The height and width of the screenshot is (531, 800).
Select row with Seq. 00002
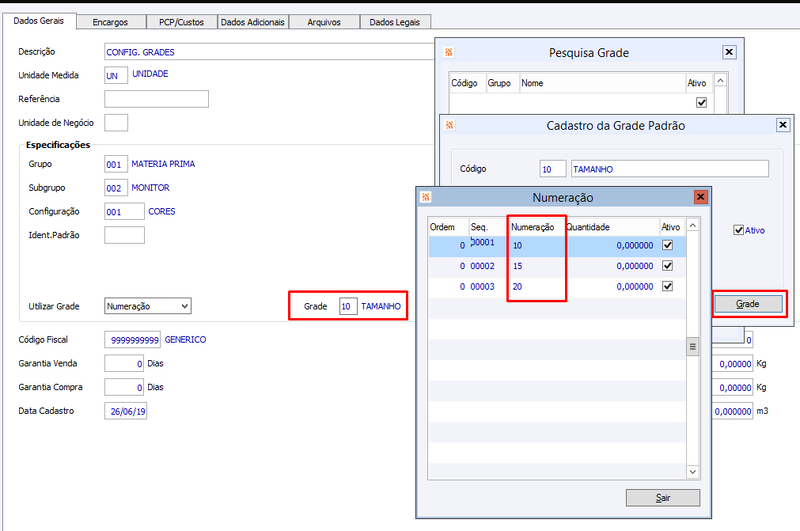pyautogui.click(x=557, y=266)
